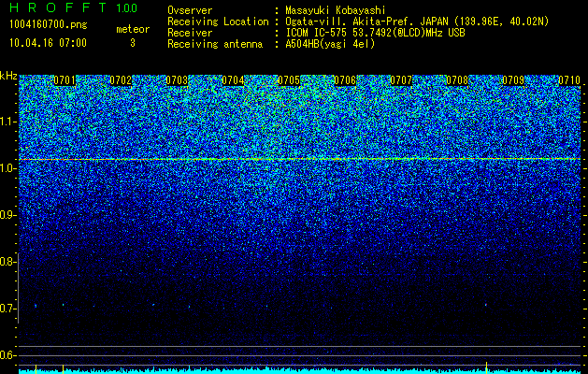Click the 0704 time marker
Screen dimensions: 588x374
tap(233, 80)
